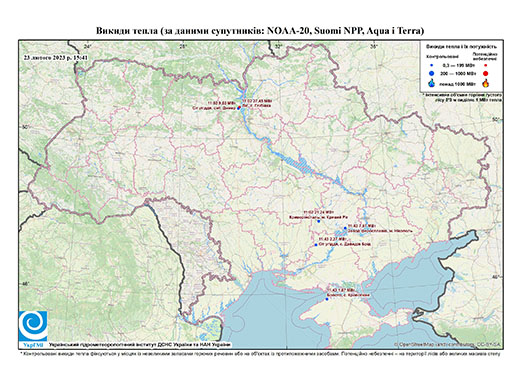Click the 28° longitude label at top

click(182, 47)
